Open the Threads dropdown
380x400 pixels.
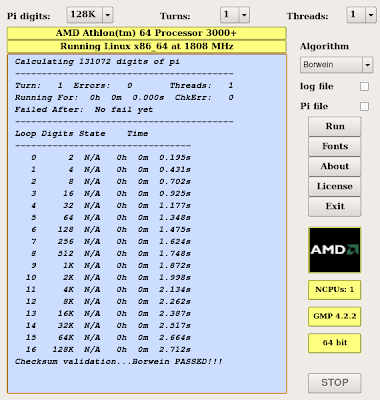[361, 15]
